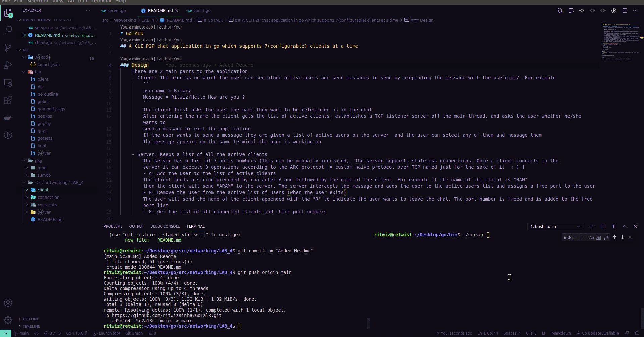Click Launch (go) debug status item
Screen dimensions: 644x337
coord(107,333)
